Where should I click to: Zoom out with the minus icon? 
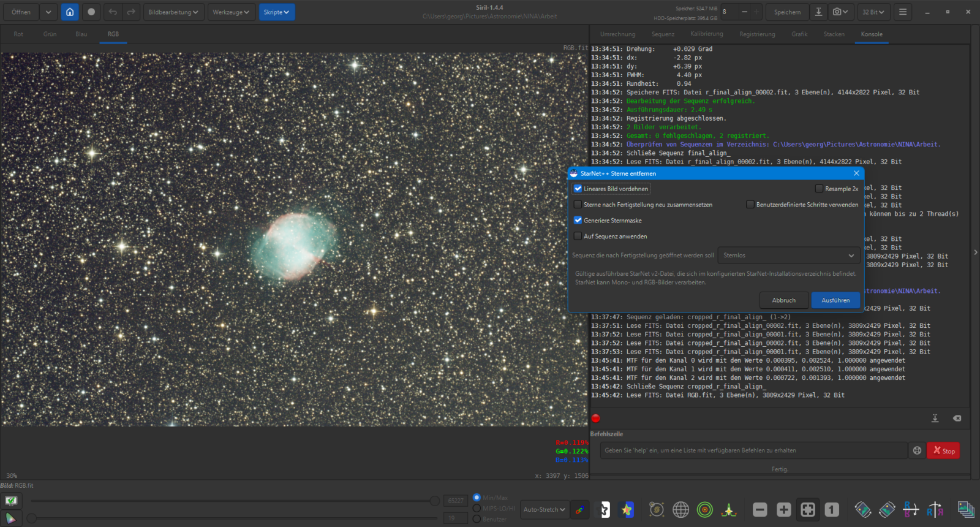click(760, 509)
